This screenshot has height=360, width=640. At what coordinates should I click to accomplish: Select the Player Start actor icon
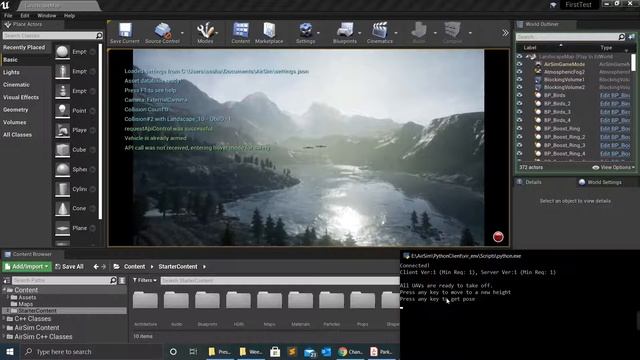pyautogui.click(x=62, y=130)
